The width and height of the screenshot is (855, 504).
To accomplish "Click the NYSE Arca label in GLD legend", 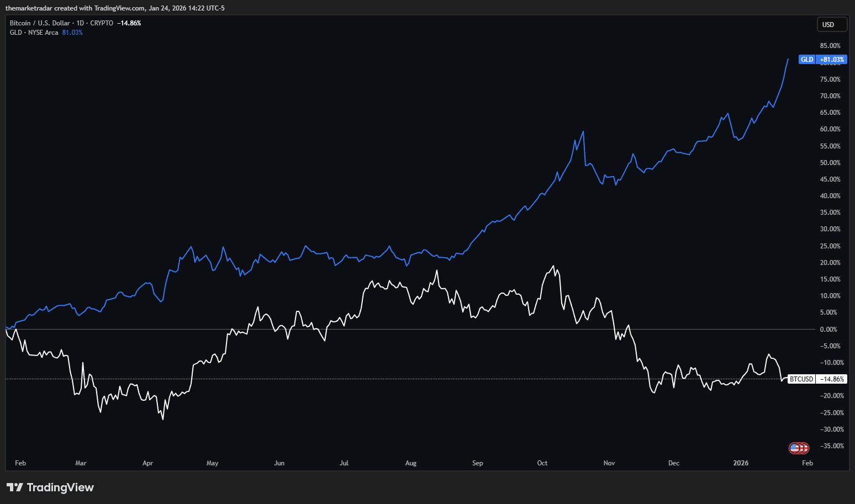I will pos(44,32).
